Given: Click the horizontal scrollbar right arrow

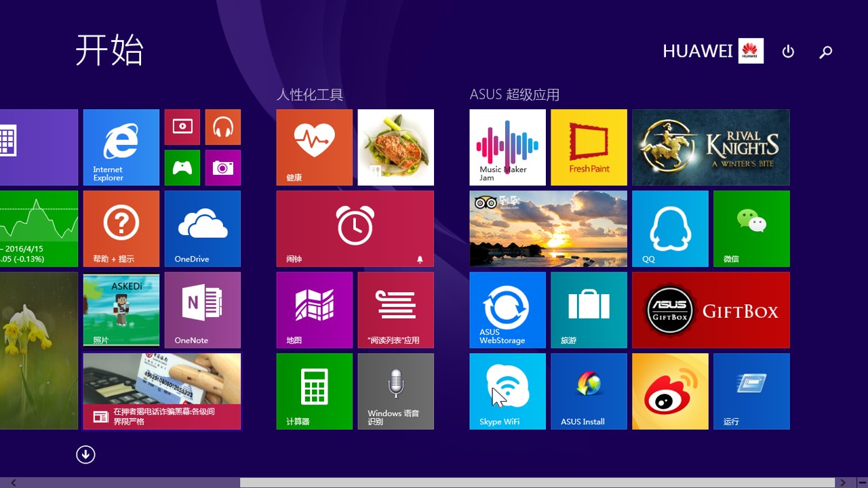Looking at the screenshot, I should [843, 483].
